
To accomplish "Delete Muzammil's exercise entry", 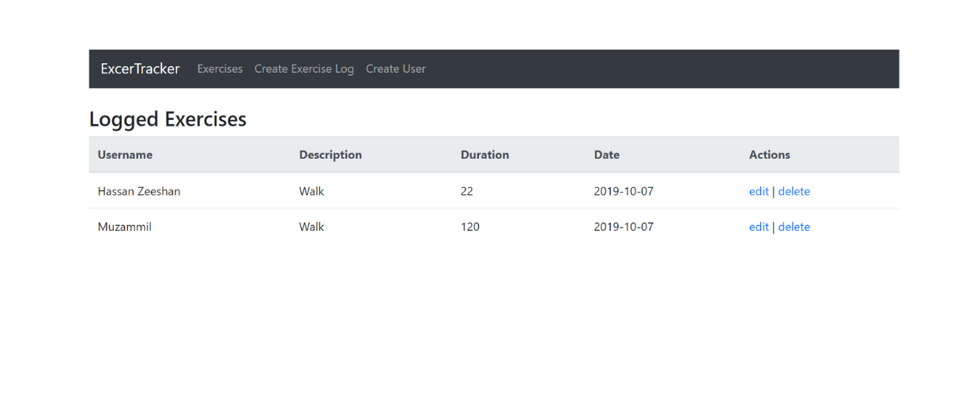I will [x=793, y=227].
